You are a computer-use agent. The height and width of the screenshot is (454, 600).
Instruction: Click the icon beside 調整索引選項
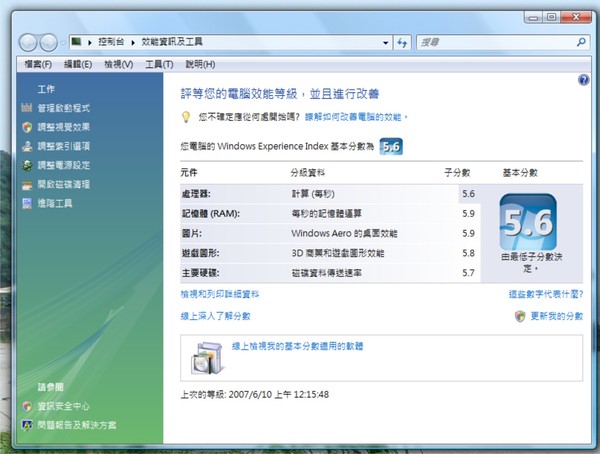pyautogui.click(x=27, y=146)
